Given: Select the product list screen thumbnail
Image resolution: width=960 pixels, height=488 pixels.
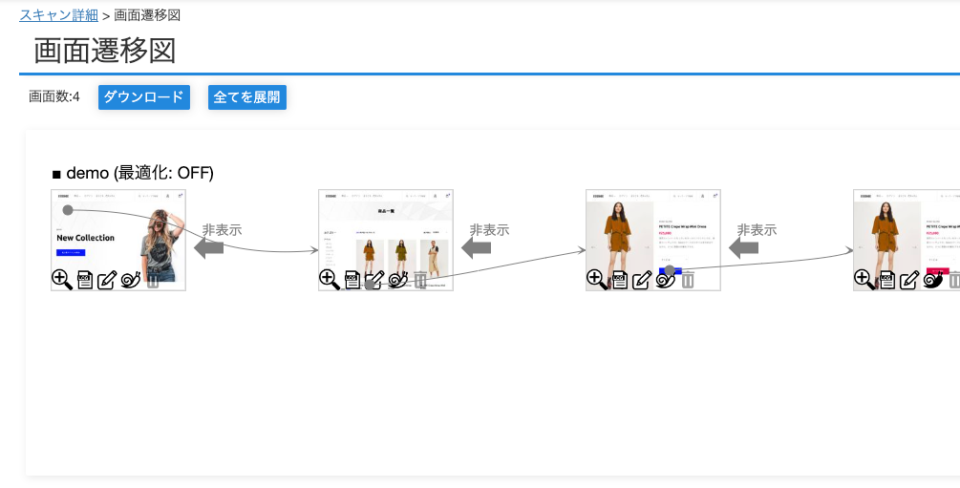Looking at the screenshot, I should point(386,240).
